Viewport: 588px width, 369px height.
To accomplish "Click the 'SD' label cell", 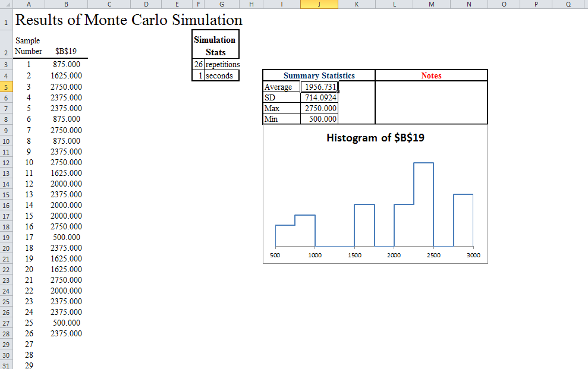I will [282, 98].
